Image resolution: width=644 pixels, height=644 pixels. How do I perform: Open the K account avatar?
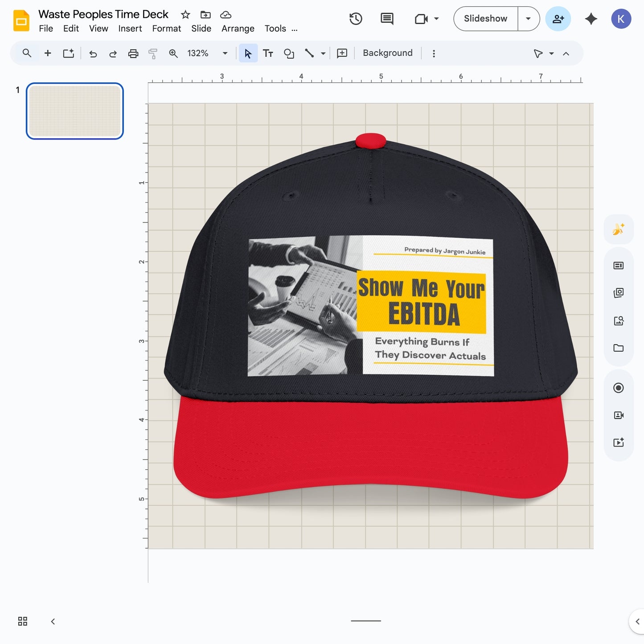click(x=621, y=19)
